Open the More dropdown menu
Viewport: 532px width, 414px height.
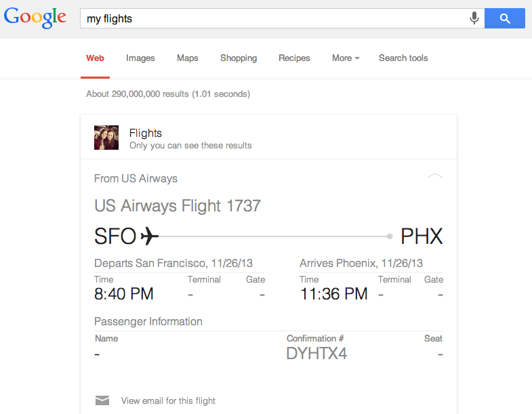point(346,58)
